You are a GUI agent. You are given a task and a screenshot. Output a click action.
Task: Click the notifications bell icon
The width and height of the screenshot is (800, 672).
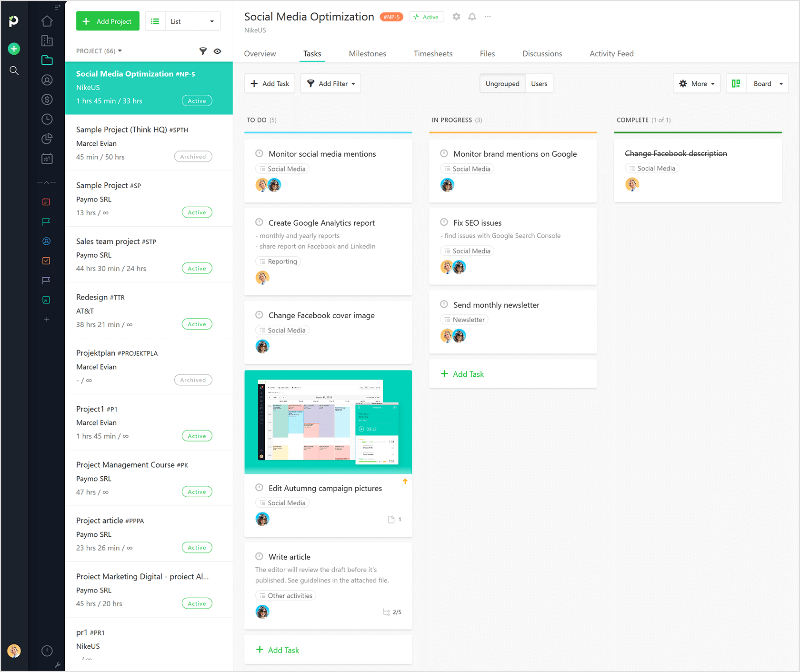472,17
